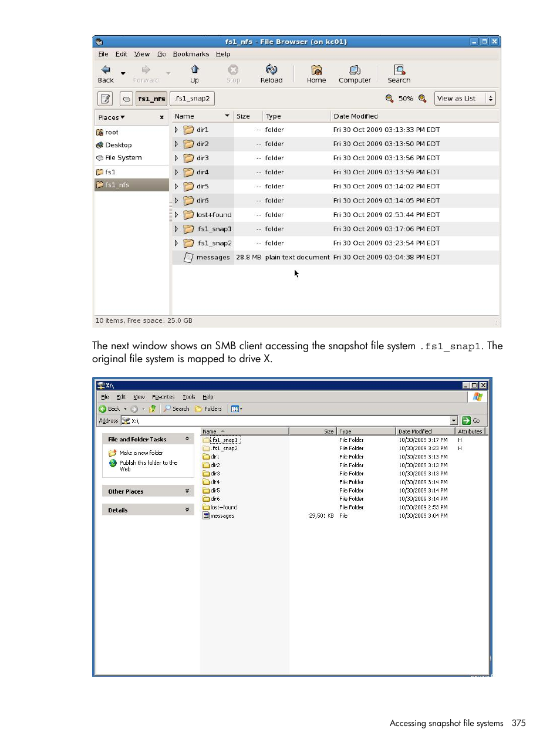Open the Go menu in File Browser

tap(161, 54)
